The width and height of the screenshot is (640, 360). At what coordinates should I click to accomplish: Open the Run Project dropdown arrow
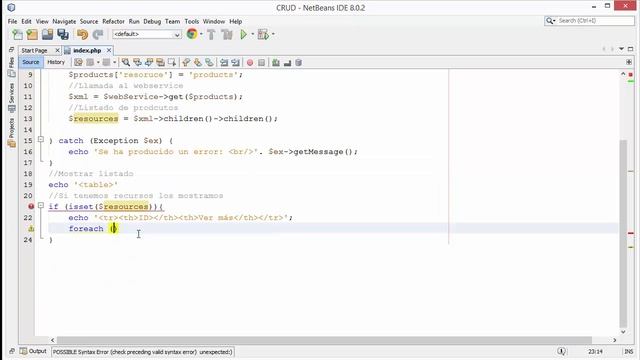(x=252, y=34)
